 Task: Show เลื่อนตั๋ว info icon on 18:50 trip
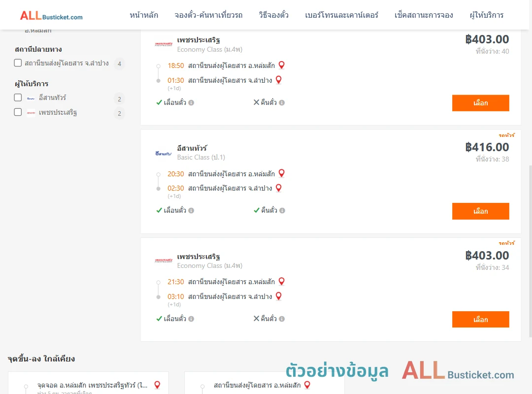coord(191,102)
